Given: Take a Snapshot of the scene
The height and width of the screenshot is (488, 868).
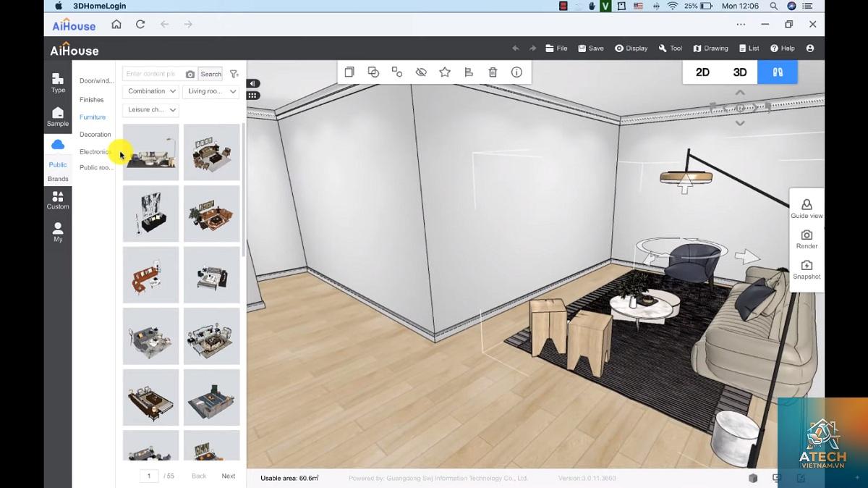Looking at the screenshot, I should coord(807,270).
